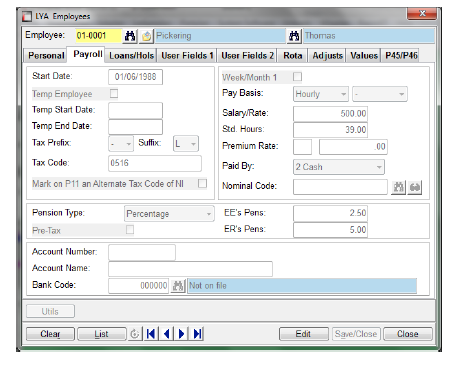Click the ER's Pens field showing 5.00
464x375 pixels.
click(330, 230)
